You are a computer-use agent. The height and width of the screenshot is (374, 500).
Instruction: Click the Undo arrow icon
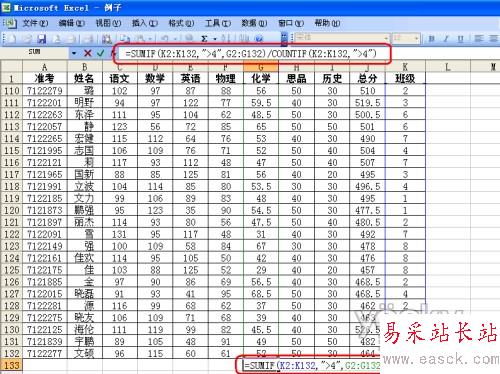(x=165, y=39)
